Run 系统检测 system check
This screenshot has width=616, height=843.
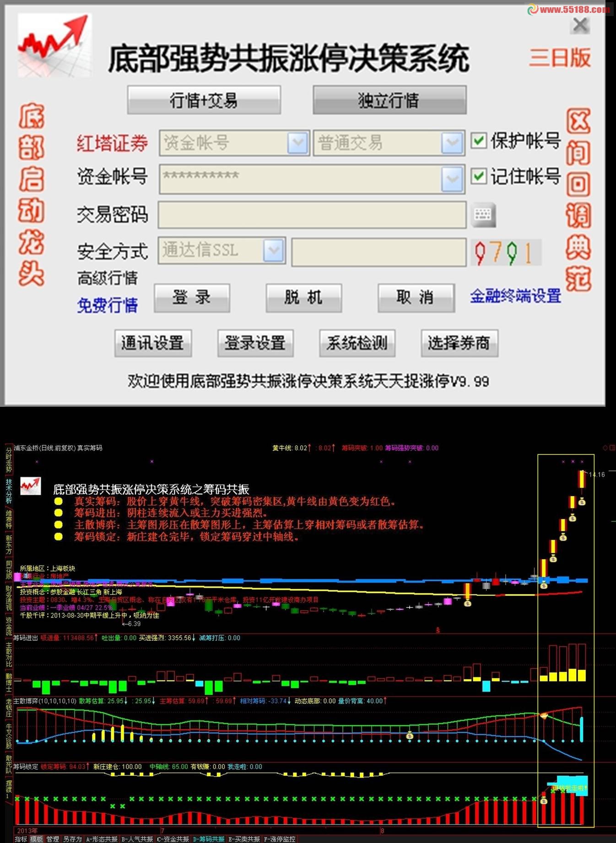click(x=357, y=343)
